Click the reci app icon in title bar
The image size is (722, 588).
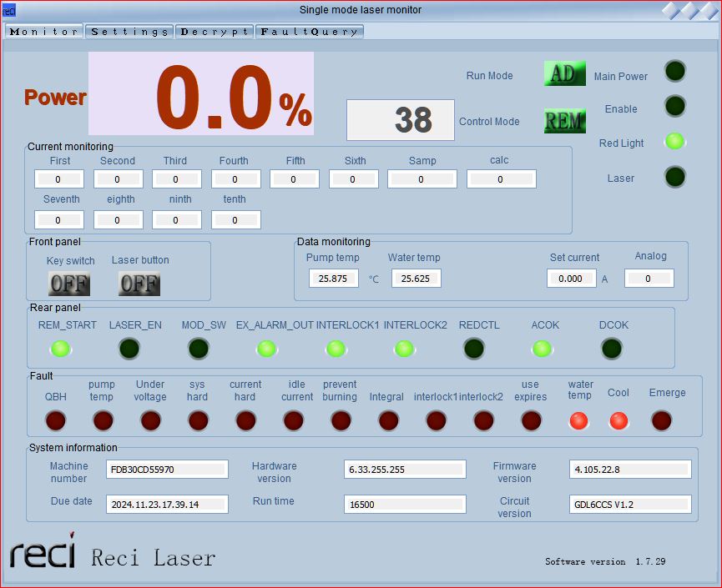[9, 10]
